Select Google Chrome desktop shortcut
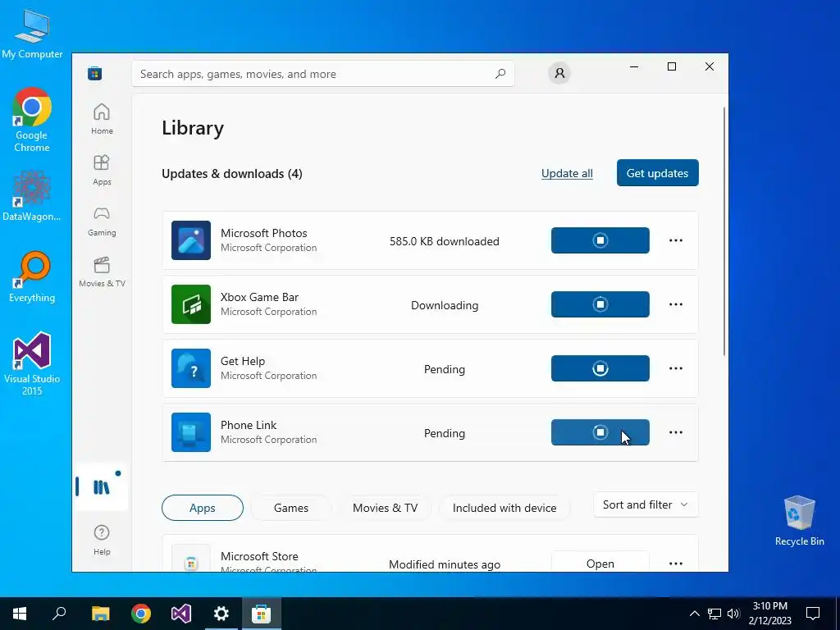 point(32,120)
